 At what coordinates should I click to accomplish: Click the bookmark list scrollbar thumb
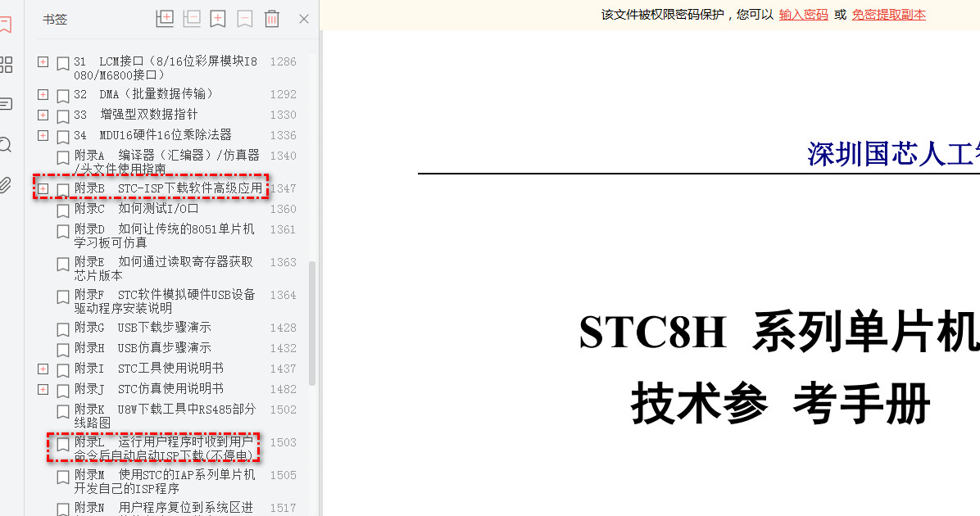pyautogui.click(x=312, y=323)
